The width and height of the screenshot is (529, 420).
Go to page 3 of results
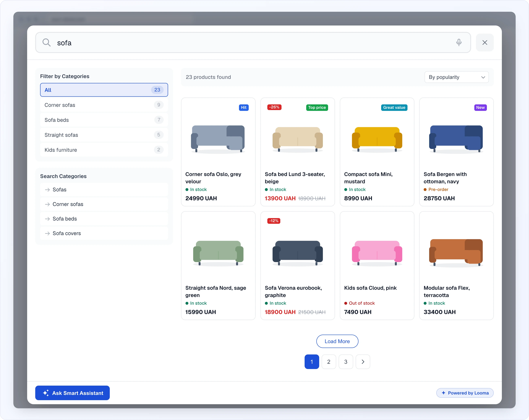(346, 362)
